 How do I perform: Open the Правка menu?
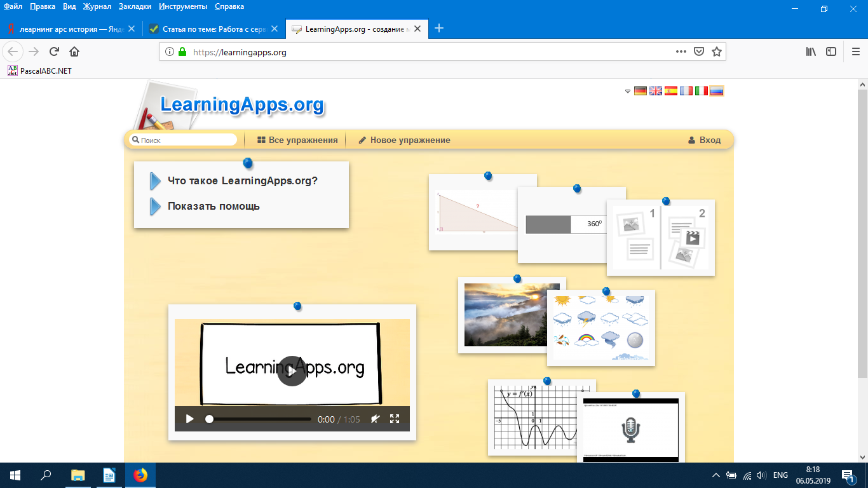(43, 6)
